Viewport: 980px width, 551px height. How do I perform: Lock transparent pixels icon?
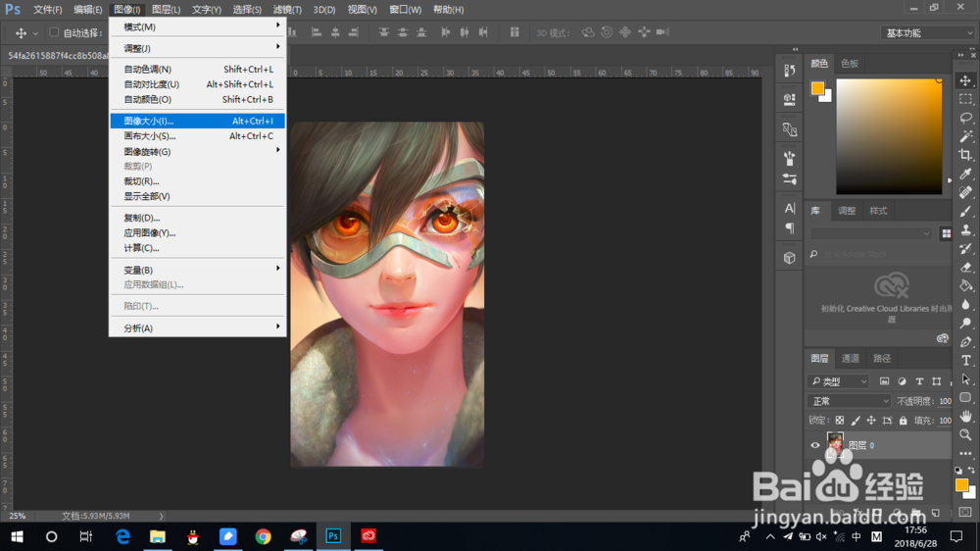point(840,421)
